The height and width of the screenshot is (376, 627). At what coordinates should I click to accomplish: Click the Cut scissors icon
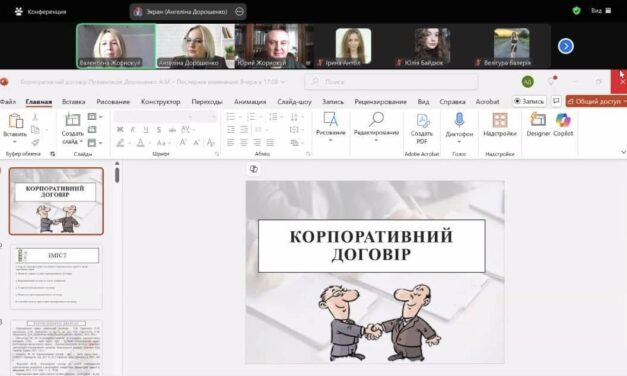pyautogui.click(x=35, y=117)
